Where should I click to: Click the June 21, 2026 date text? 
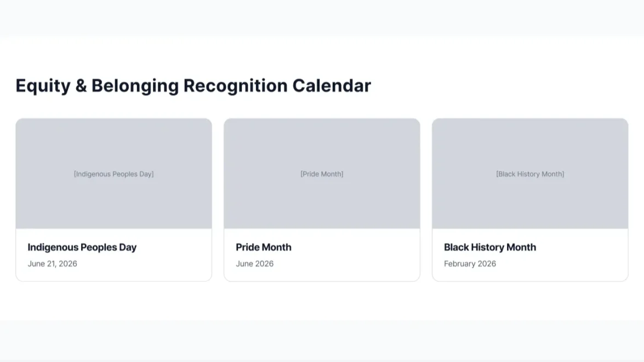click(53, 264)
